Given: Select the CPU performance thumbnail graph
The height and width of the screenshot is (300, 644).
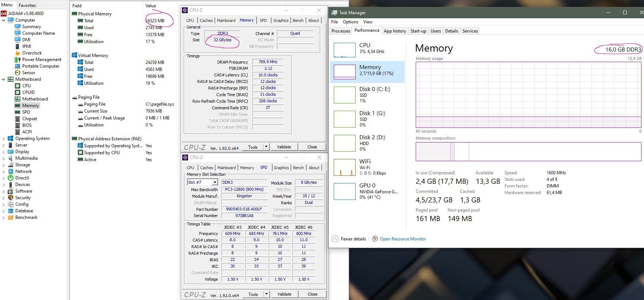Looking at the screenshot, I should [x=345, y=50].
